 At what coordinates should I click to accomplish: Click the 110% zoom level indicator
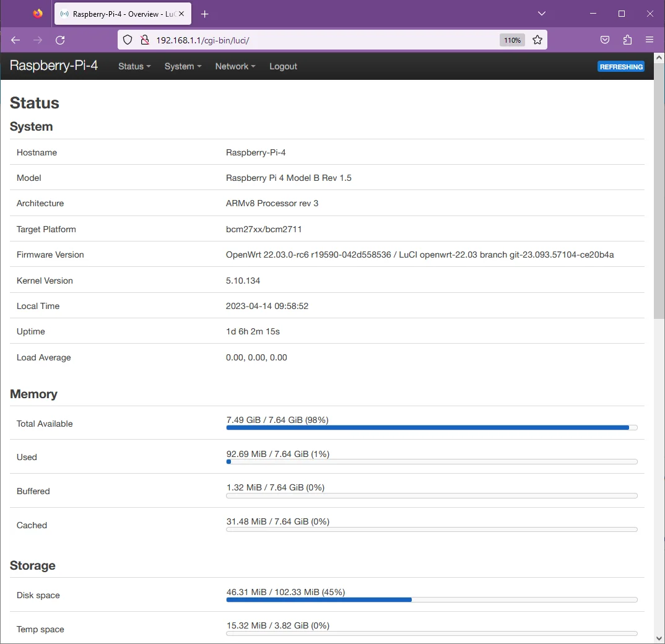(x=512, y=40)
